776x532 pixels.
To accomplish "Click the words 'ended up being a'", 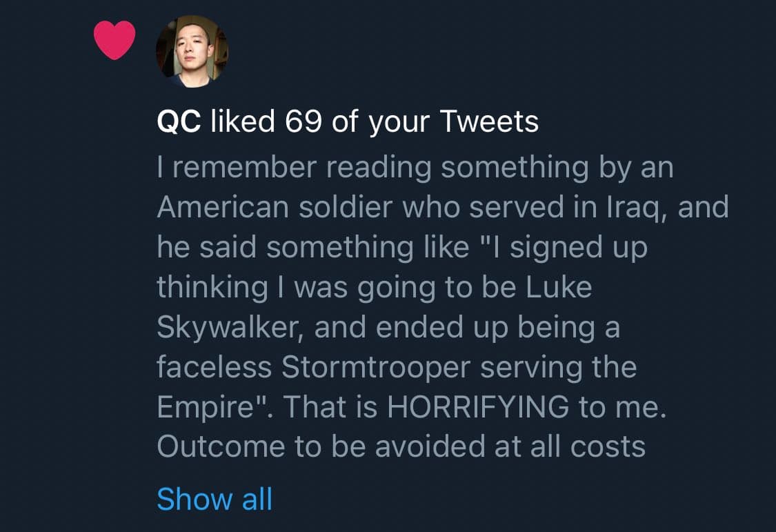I will tap(502, 328).
